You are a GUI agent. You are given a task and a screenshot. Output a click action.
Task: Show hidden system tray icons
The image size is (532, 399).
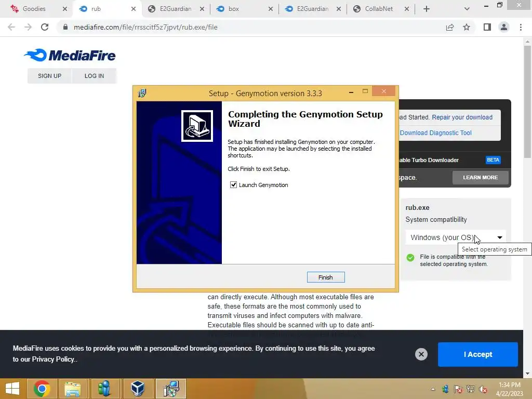[433, 389]
